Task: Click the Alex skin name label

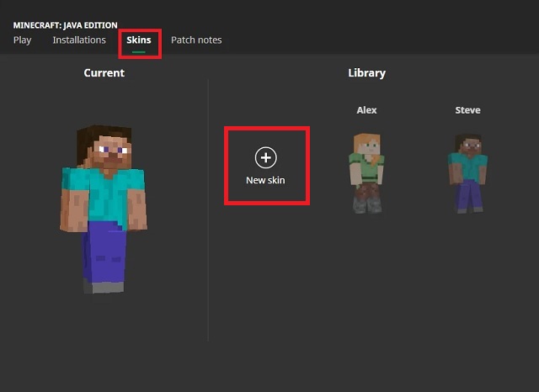Action: pos(366,110)
